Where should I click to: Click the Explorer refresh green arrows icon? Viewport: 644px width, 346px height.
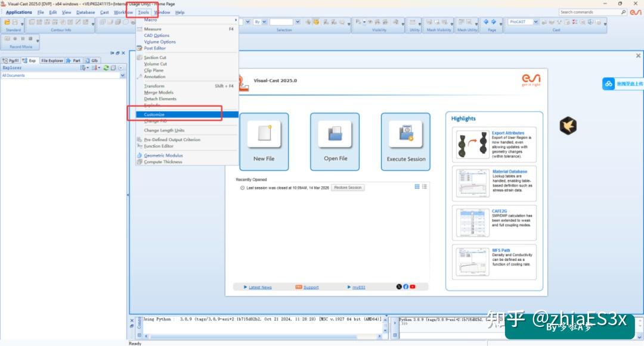click(x=106, y=68)
